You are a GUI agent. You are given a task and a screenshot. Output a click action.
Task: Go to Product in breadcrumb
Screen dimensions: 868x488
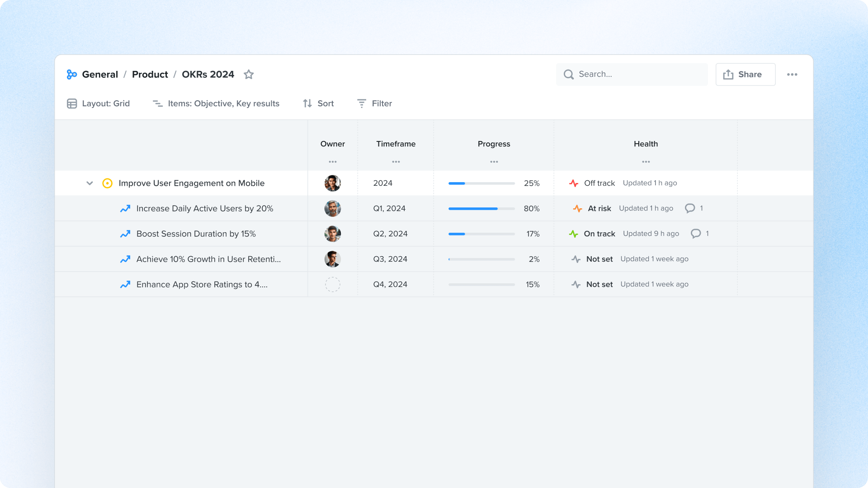click(150, 75)
